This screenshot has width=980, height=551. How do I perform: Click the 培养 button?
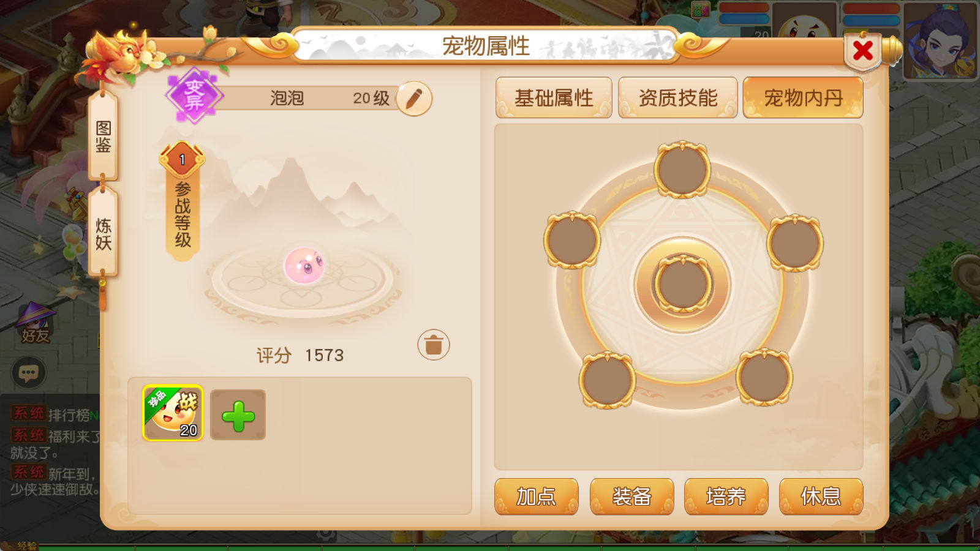click(726, 497)
